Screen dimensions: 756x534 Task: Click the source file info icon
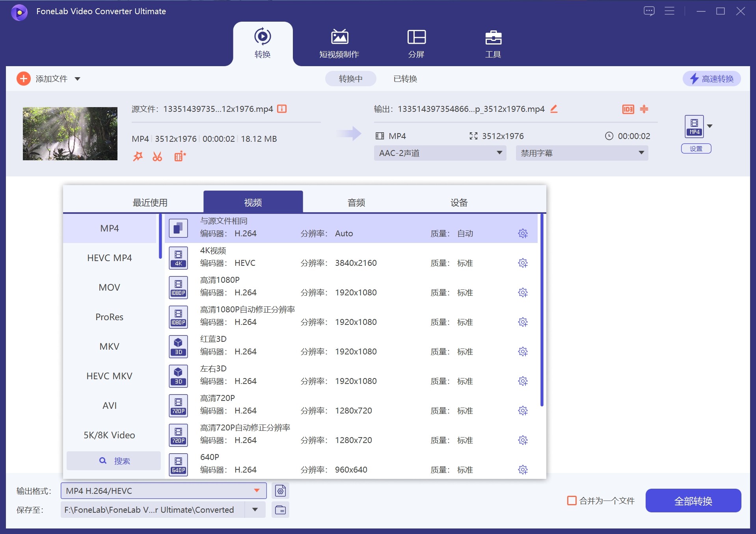pyautogui.click(x=282, y=109)
